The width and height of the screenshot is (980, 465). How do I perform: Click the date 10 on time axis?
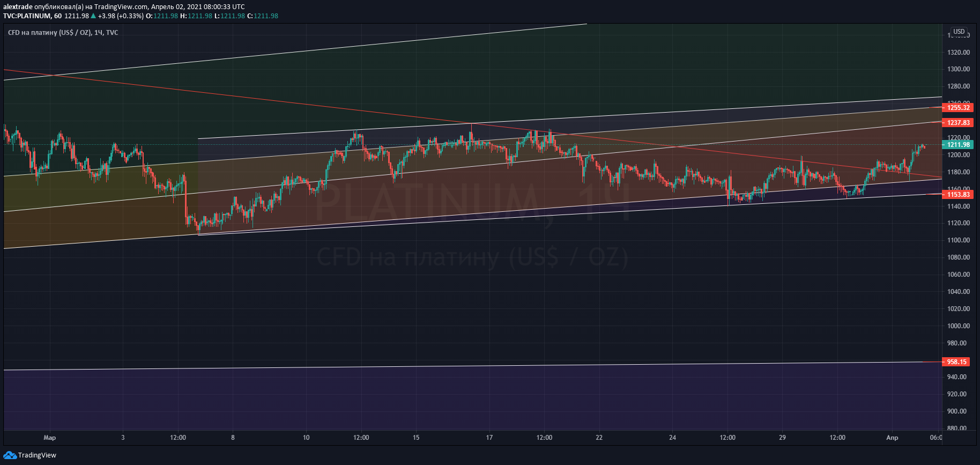click(x=306, y=438)
